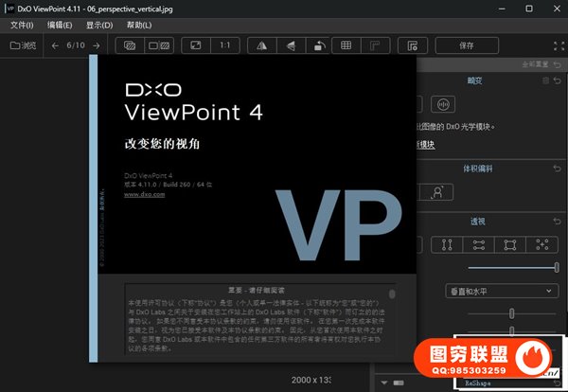The image size is (568, 392).
Task: Set zoom to 1:1
Action: click(x=223, y=45)
